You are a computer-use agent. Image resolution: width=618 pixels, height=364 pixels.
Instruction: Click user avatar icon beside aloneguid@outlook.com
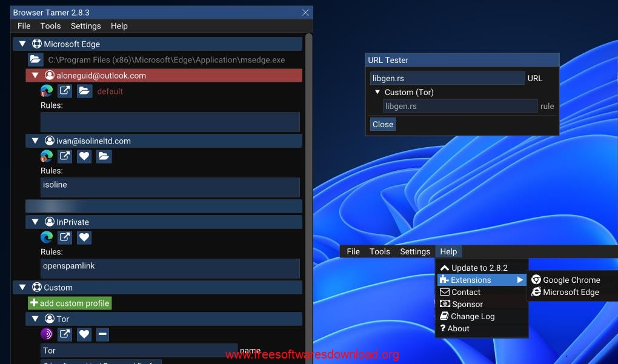pyautogui.click(x=49, y=75)
